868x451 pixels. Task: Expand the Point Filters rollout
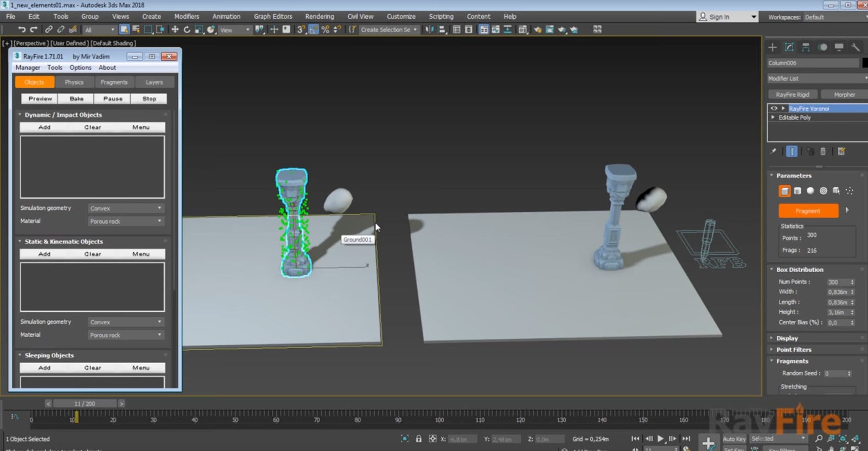(794, 350)
